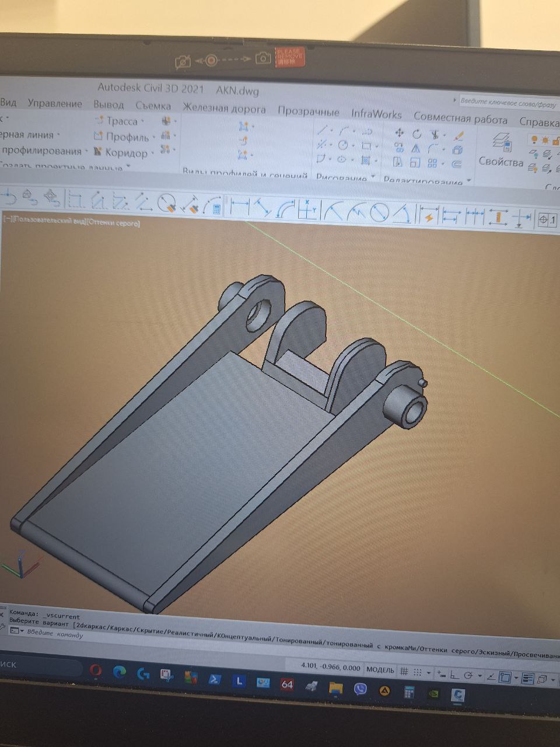Toggle snap mode dotted grid in status bar

click(417, 672)
